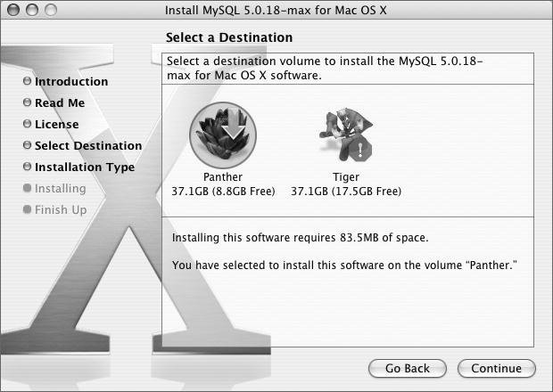Click the 'requires 83.5MB of space' message
The width and height of the screenshot is (553, 392).
coord(300,238)
